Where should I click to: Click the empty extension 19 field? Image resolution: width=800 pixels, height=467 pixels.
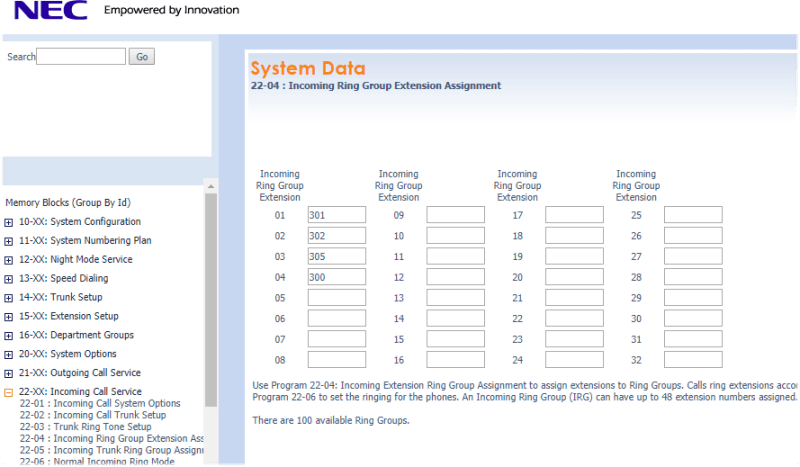pos(574,256)
